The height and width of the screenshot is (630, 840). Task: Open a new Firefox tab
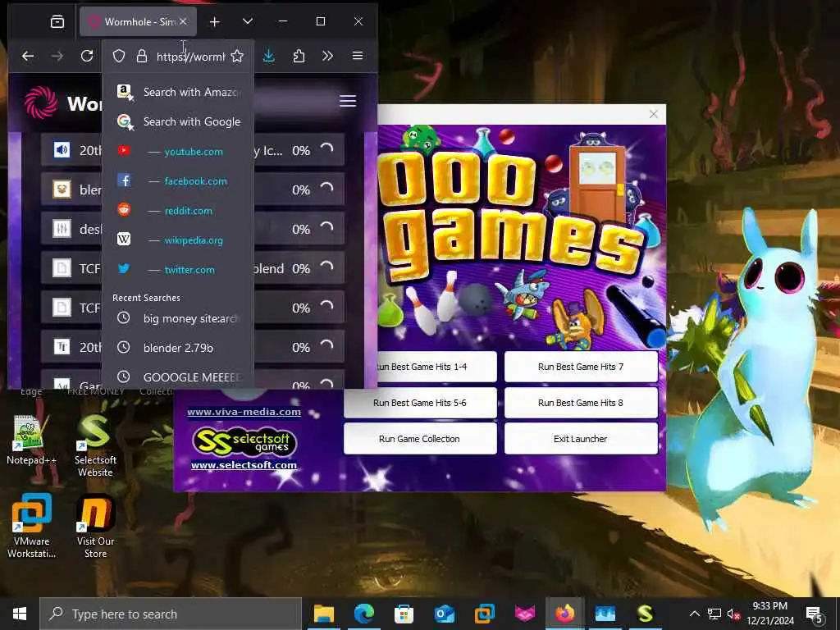215,22
